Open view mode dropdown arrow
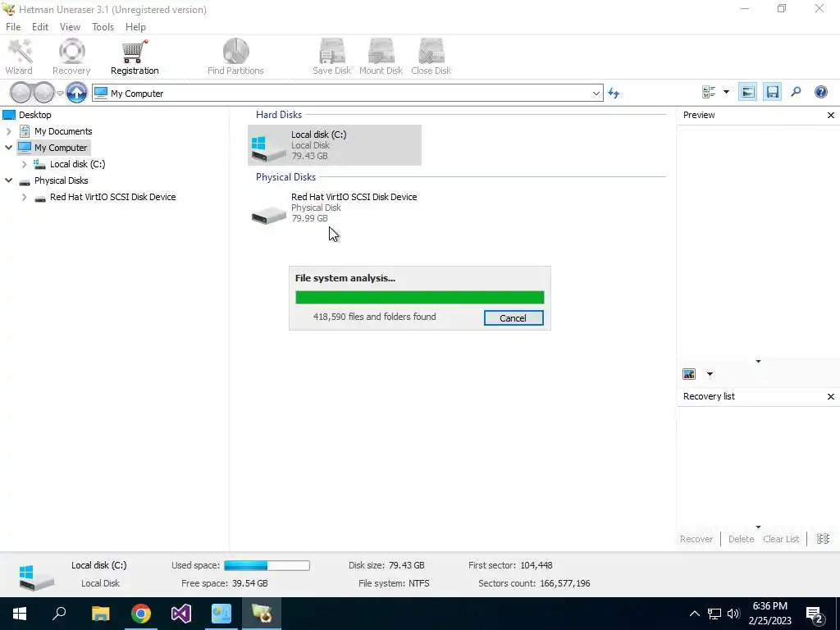This screenshot has width=840, height=630. (x=727, y=92)
